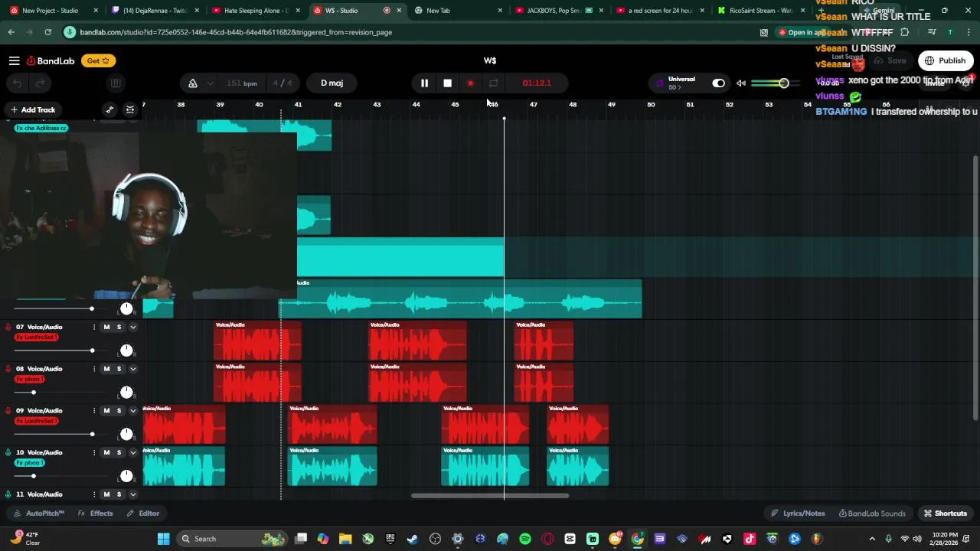Open the automation tool next to Add Track
Screen dimensions: 980x551
[109, 109]
